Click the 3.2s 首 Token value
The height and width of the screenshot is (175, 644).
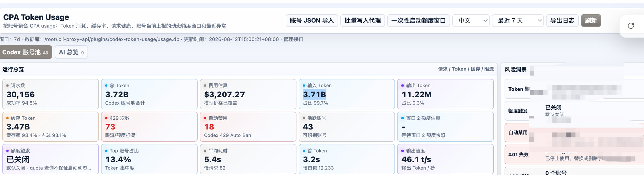pos(311,160)
